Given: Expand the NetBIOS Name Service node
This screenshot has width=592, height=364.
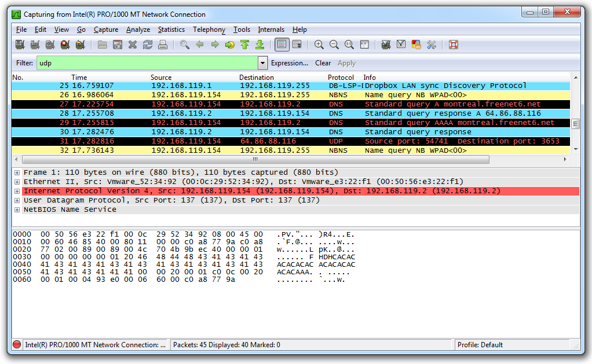Looking at the screenshot, I should (17, 209).
